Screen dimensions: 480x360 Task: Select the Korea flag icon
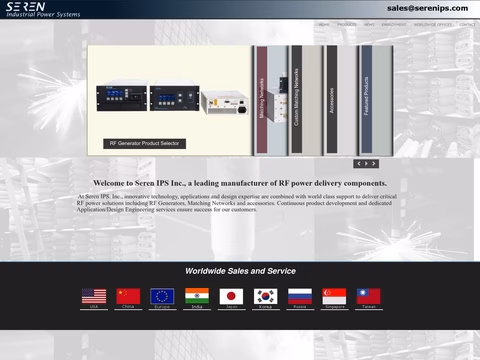click(266, 296)
